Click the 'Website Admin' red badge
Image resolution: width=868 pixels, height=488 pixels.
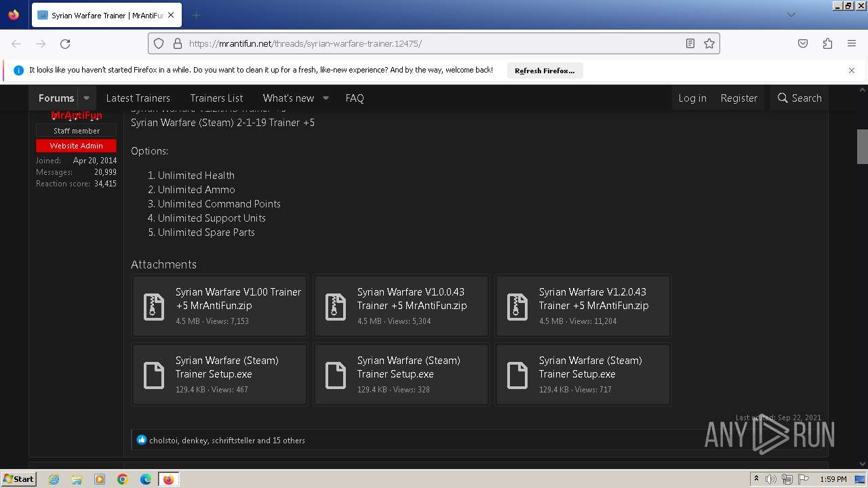click(76, 146)
